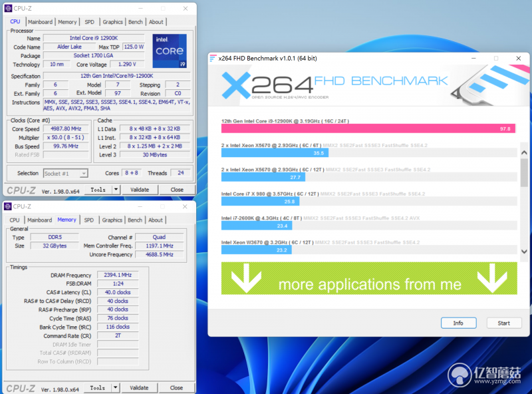
Task: Open Graphics tab in the processor CPU-Z window
Action: [x=112, y=22]
